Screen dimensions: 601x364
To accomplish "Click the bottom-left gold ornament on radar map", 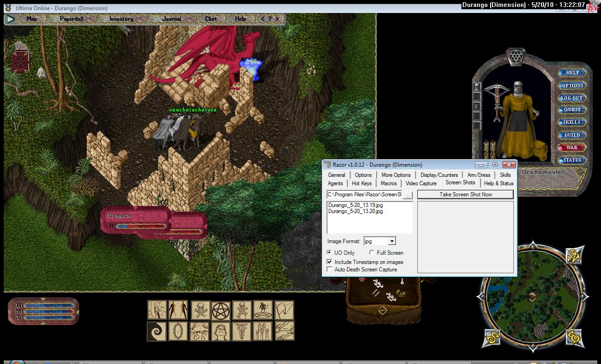I will coord(492,338).
